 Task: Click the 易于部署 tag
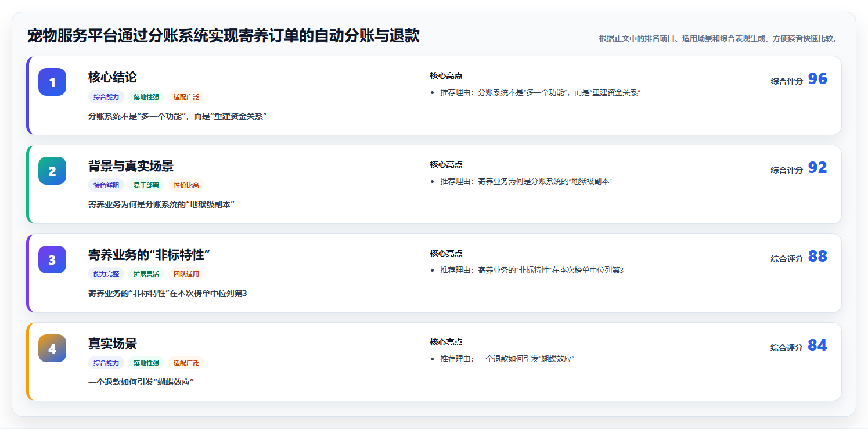pos(146,185)
